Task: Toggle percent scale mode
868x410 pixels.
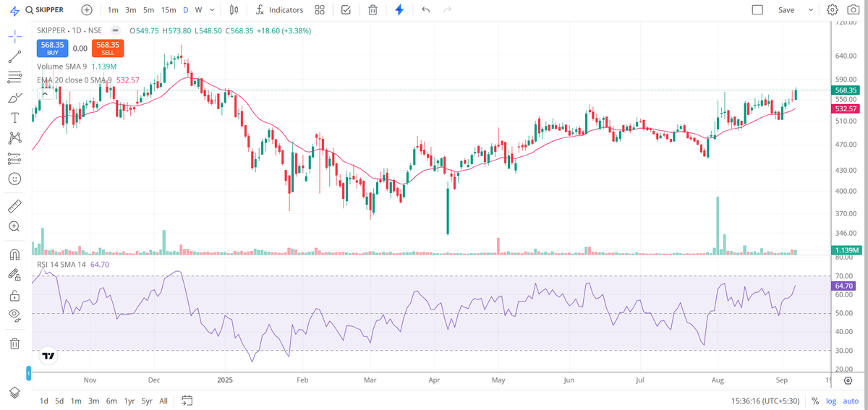Action: [815, 401]
